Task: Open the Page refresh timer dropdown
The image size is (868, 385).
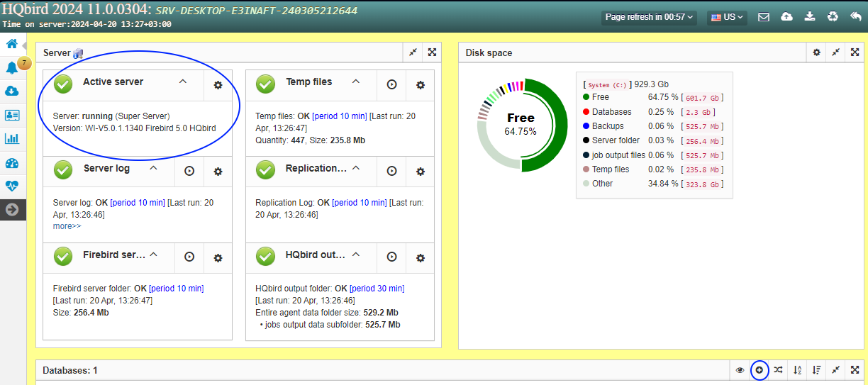Action: pos(650,17)
